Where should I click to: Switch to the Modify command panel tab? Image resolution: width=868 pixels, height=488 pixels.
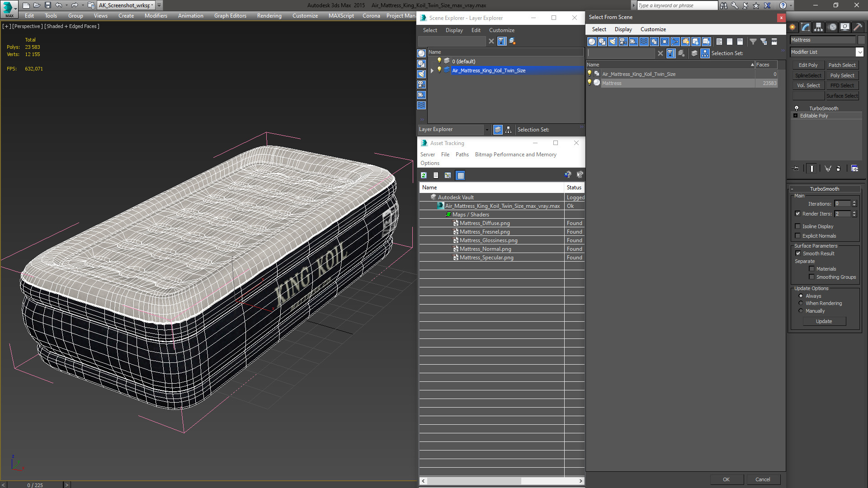tap(806, 27)
